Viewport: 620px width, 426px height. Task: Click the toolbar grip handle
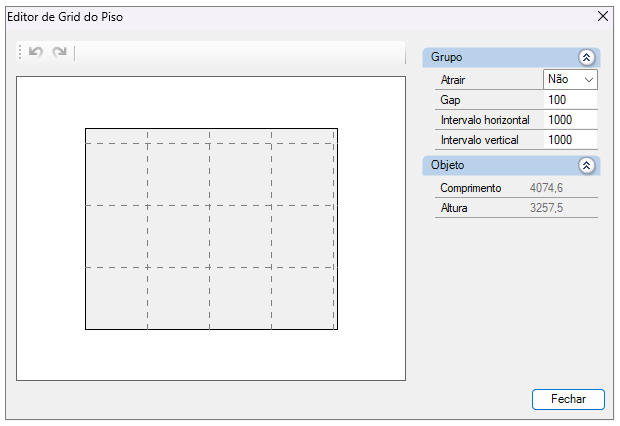click(21, 52)
